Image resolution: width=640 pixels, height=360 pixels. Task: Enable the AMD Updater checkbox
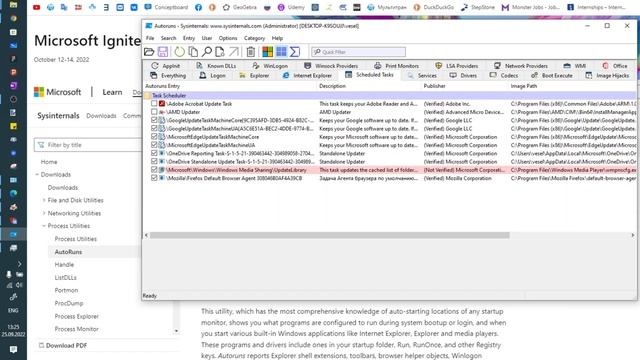(x=154, y=112)
